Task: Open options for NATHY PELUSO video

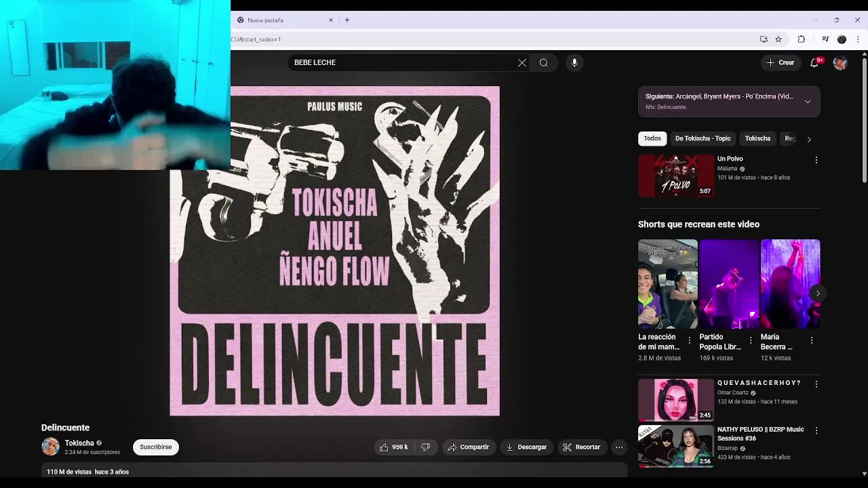Action: pyautogui.click(x=816, y=430)
